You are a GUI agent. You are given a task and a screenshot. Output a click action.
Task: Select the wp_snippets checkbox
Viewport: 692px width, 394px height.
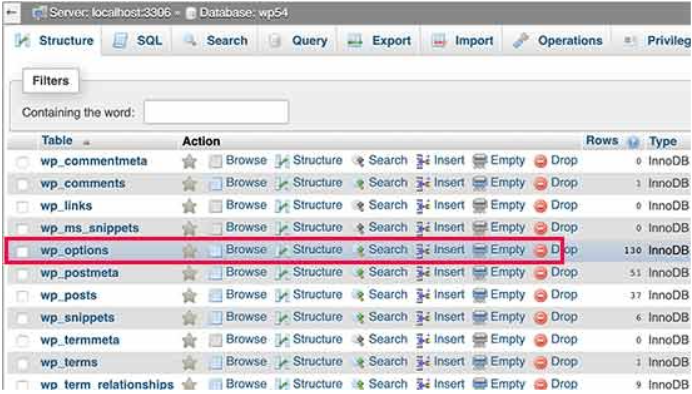coord(22,319)
